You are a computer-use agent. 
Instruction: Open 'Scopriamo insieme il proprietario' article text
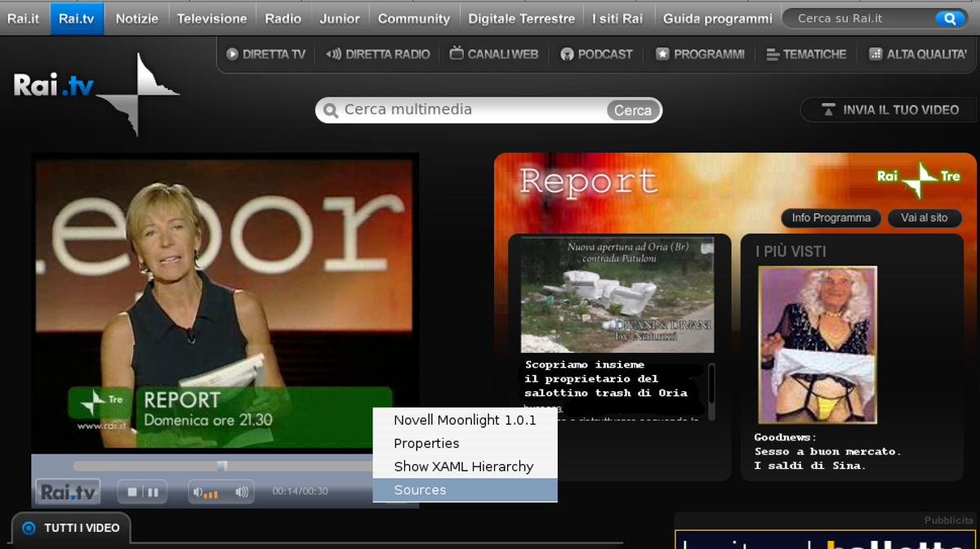(606, 378)
